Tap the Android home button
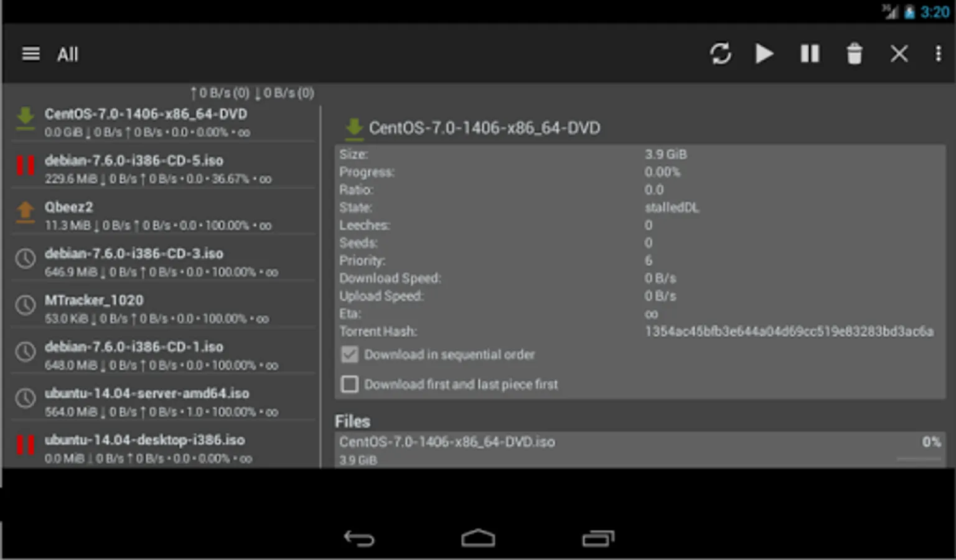Screen dimensions: 956x560 point(478,538)
